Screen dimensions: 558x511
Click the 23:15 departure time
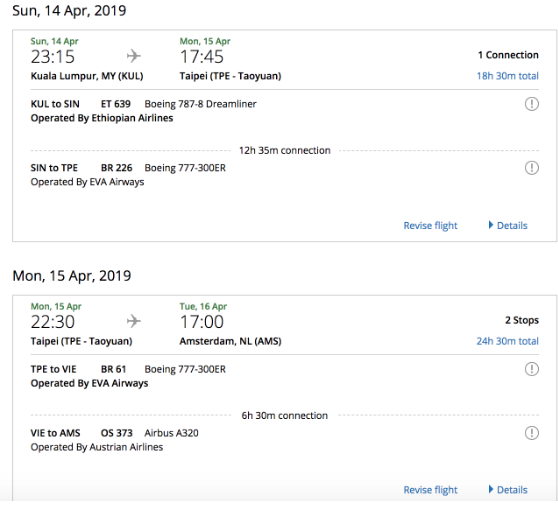pos(53,57)
